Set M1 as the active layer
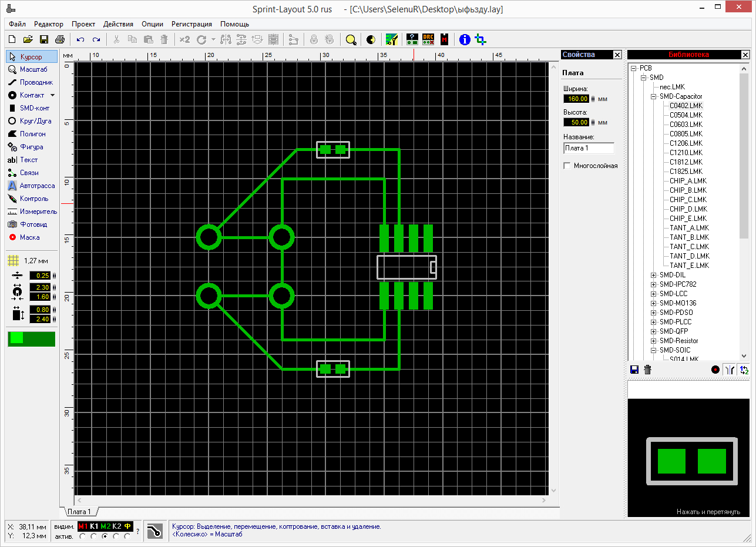 (x=82, y=536)
